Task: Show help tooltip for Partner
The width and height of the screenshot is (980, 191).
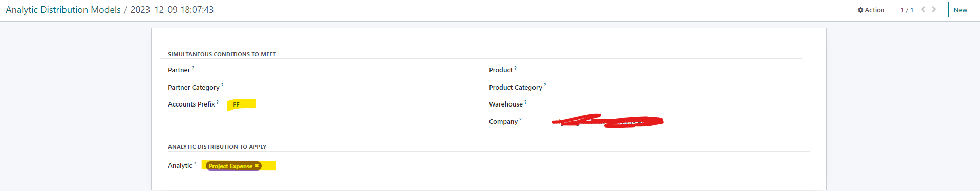Action: [193, 68]
